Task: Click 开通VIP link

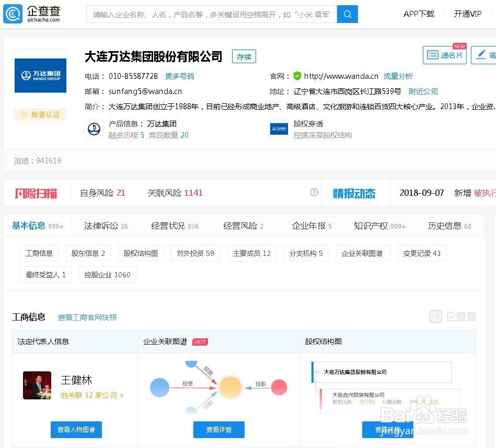Action: 468,14
